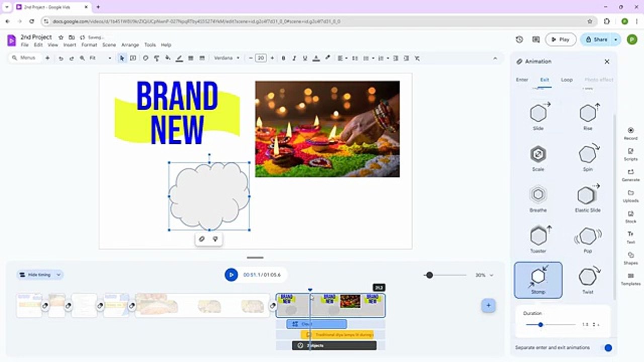
Task: Open the Format menu
Action: tap(89, 45)
